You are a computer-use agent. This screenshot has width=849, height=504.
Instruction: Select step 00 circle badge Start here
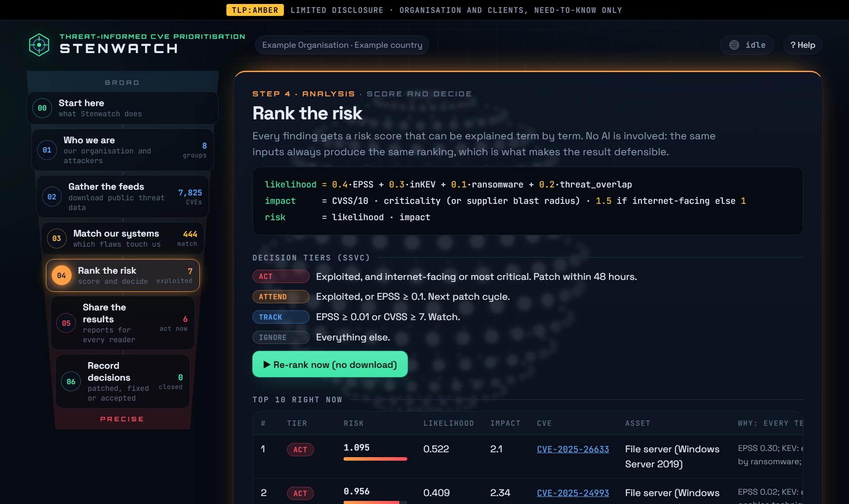point(42,108)
